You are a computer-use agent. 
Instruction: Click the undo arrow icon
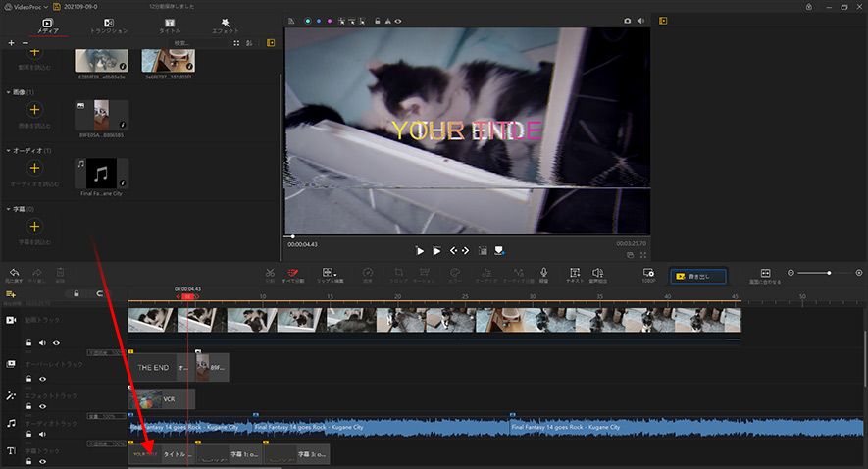pos(14,273)
